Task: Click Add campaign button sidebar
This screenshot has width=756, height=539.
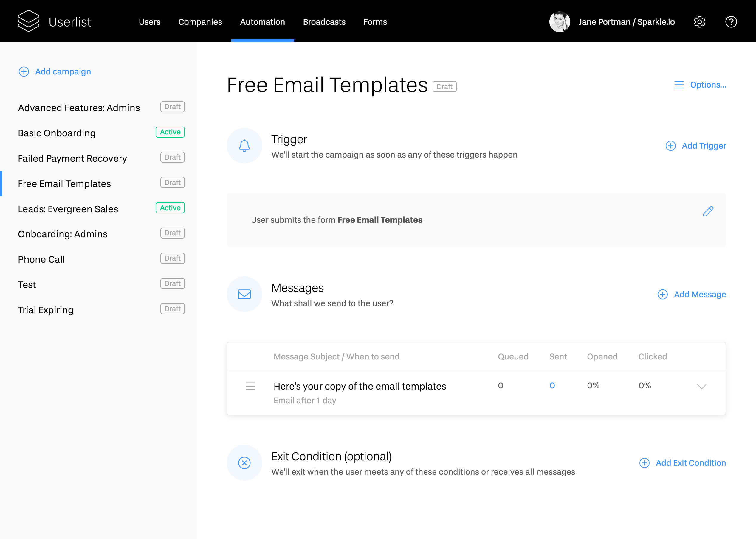Action: [54, 72]
